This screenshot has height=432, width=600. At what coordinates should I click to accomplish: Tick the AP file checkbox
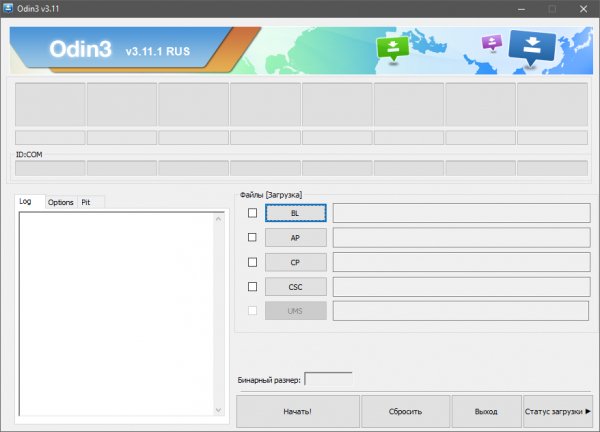tap(253, 237)
